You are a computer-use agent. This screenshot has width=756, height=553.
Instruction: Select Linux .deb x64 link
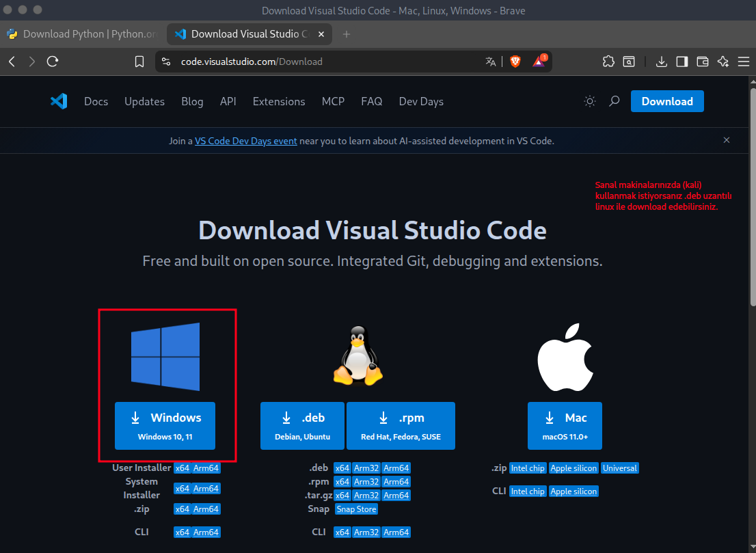pos(342,468)
